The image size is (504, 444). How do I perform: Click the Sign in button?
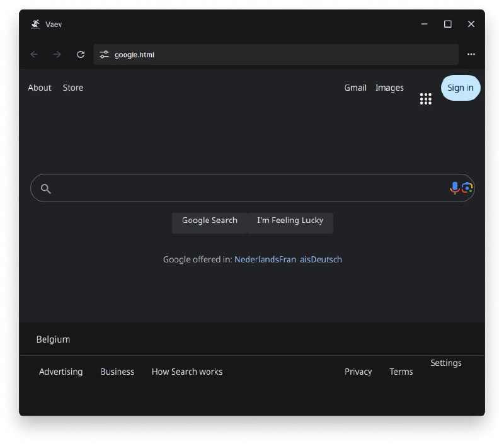pos(460,88)
